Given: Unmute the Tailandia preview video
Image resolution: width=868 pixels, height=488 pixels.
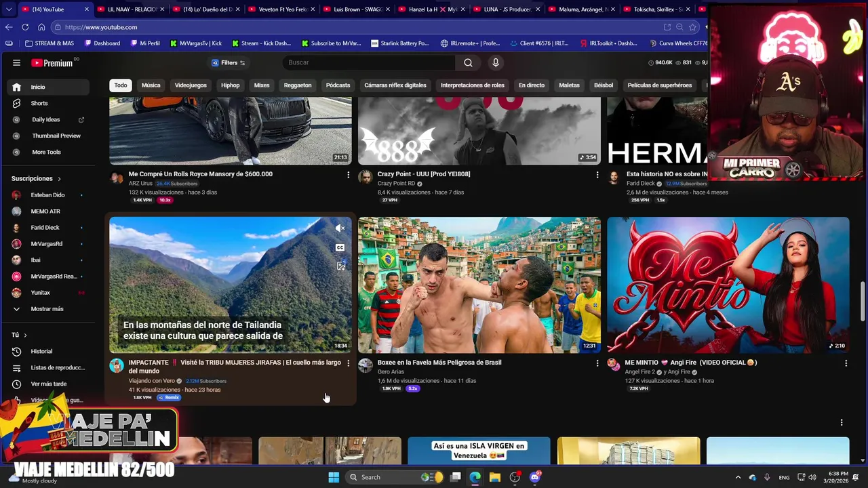Looking at the screenshot, I should [x=340, y=228].
